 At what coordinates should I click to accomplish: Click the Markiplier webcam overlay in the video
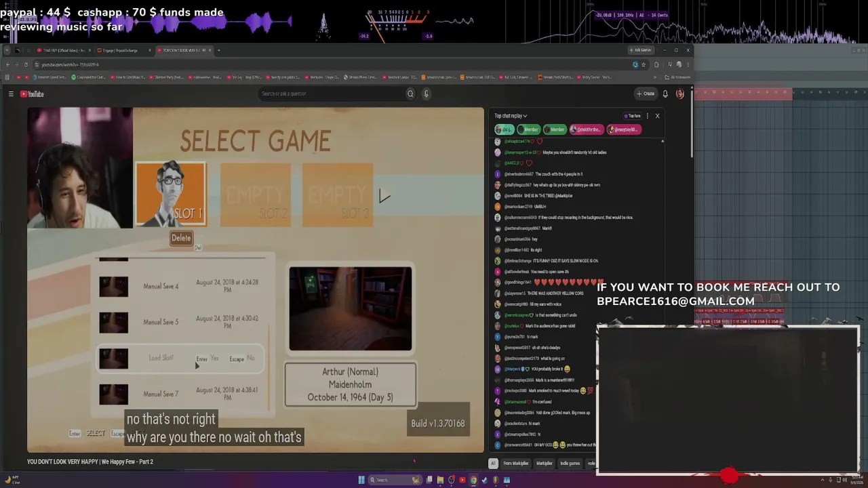coord(80,168)
